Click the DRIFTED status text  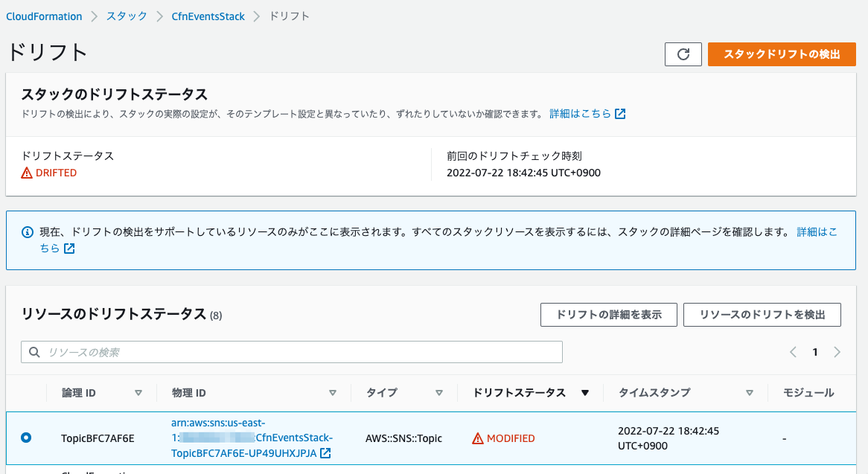pyautogui.click(x=56, y=173)
